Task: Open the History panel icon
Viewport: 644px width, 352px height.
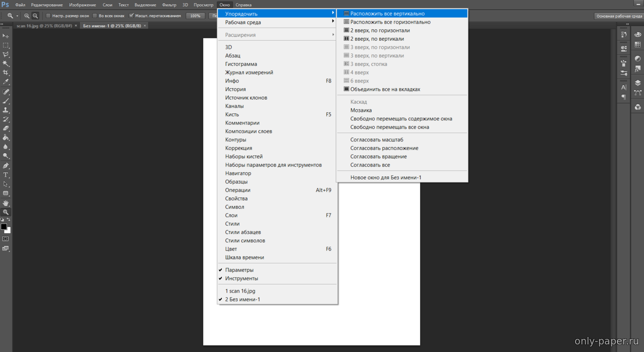Action: point(624,34)
